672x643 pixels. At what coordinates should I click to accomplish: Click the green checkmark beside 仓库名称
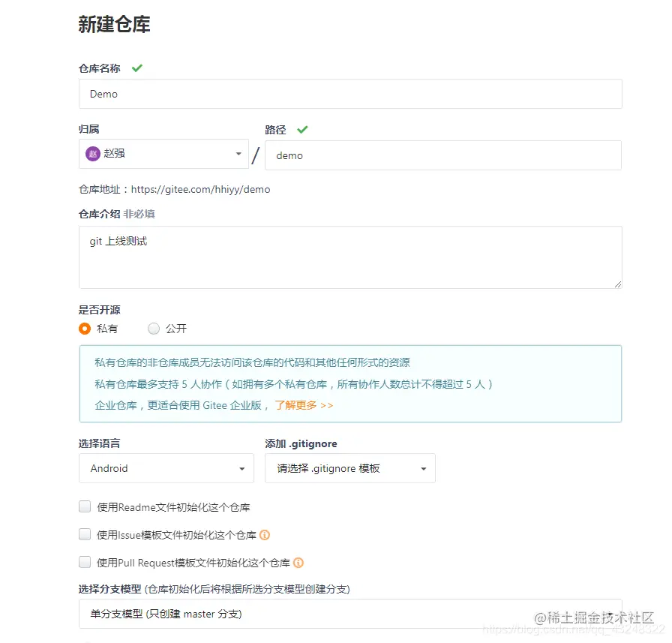pyautogui.click(x=136, y=67)
